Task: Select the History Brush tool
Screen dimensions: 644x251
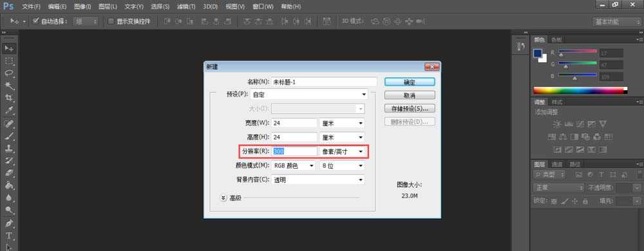Action: (9, 160)
